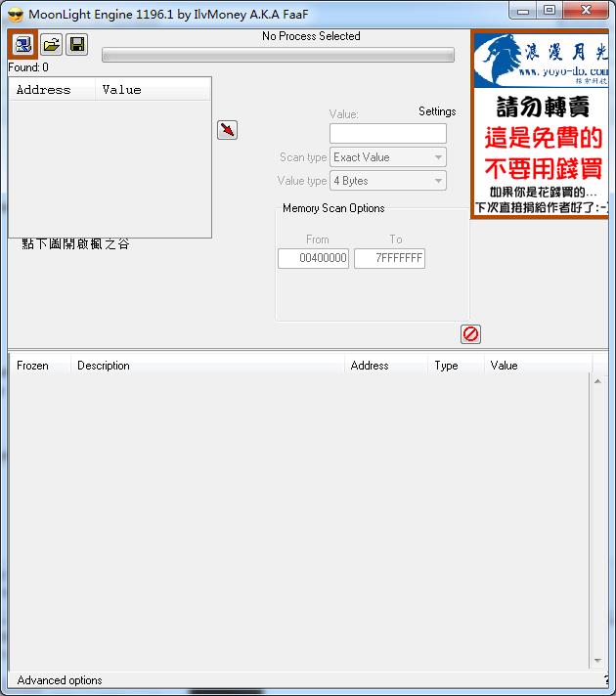Close the MoonLight Engine window
This screenshot has width=616, height=696.
(x=586, y=11)
